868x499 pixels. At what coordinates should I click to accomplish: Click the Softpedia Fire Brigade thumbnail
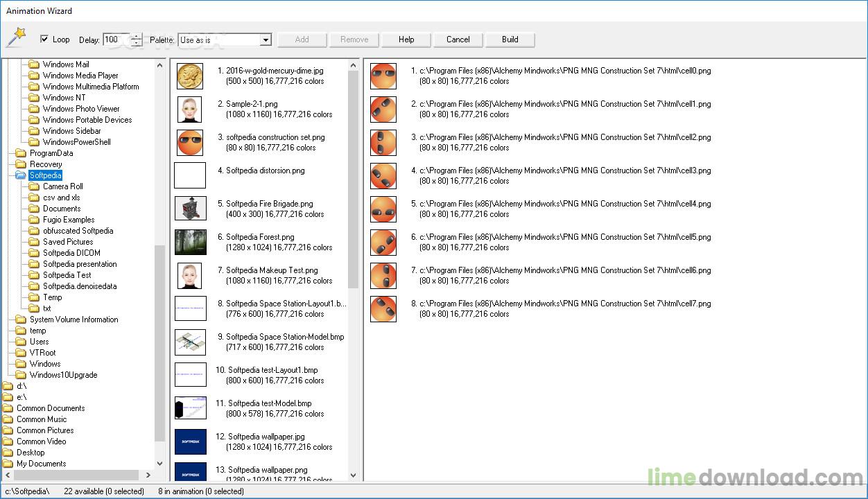pos(189,209)
